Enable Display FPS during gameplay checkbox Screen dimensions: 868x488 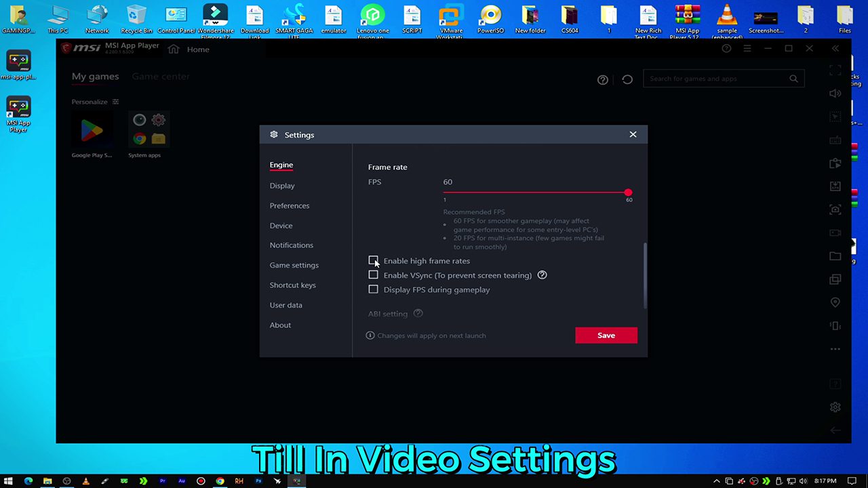[x=373, y=289]
